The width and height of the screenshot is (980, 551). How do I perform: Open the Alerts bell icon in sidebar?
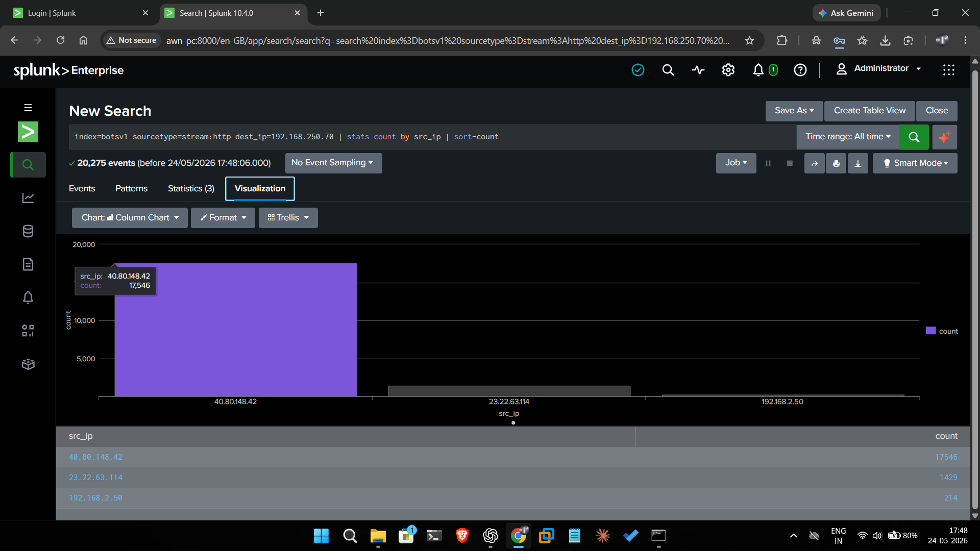[x=28, y=297]
